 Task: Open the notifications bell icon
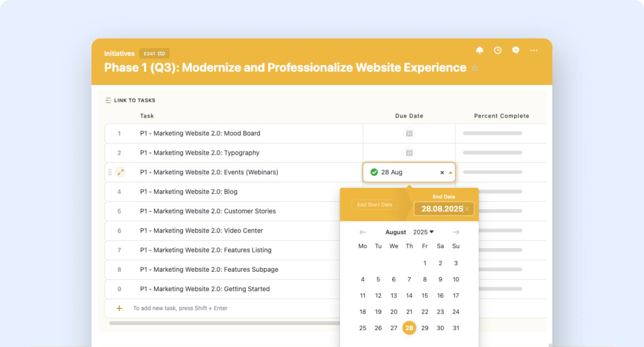pos(479,50)
